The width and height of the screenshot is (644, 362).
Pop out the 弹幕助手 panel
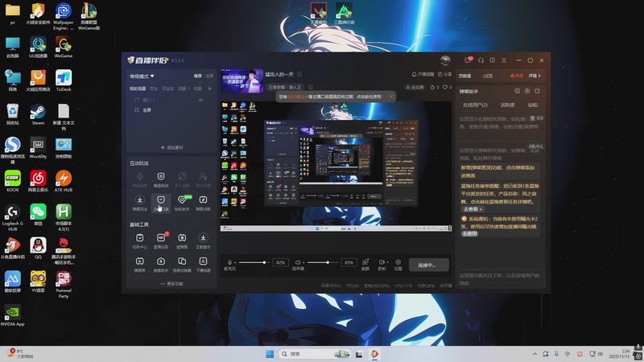537,91
